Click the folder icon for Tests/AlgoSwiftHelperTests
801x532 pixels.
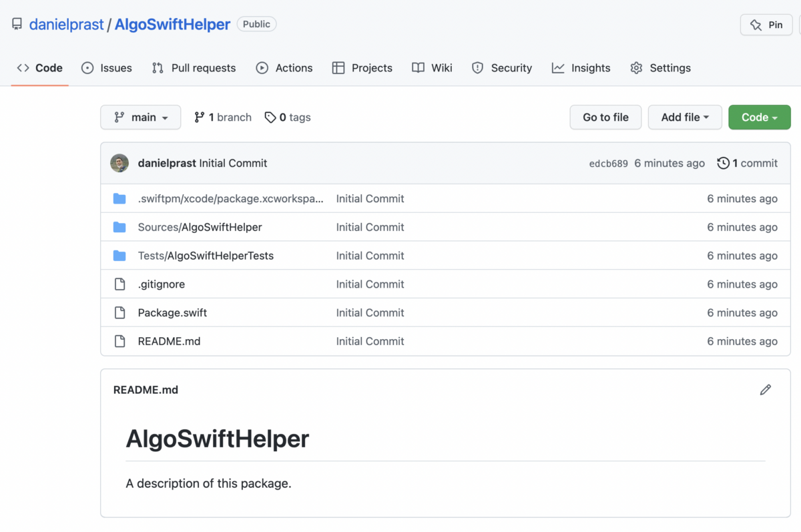119,256
